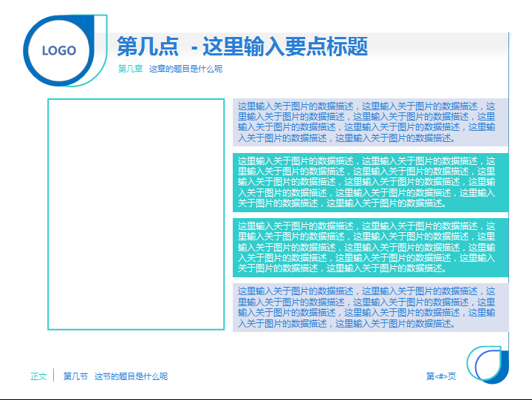Image resolution: width=532 pixels, height=400 pixels.
Task: Click the empty picture placeholder frame
Action: pyautogui.click(x=136, y=214)
